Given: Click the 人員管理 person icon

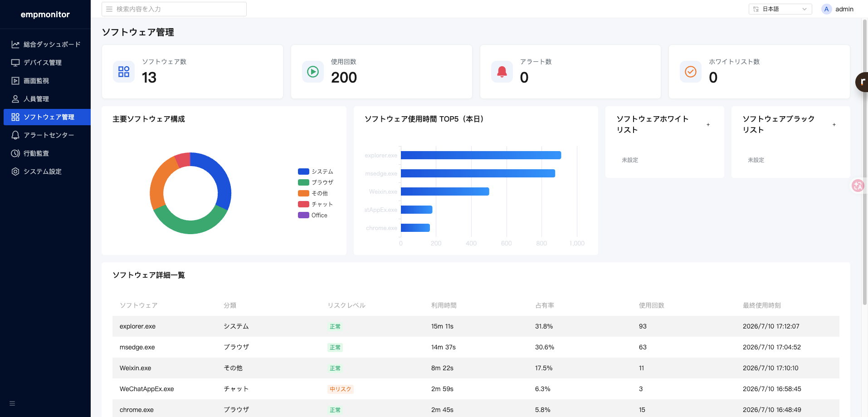Looking at the screenshot, I should coord(15,99).
